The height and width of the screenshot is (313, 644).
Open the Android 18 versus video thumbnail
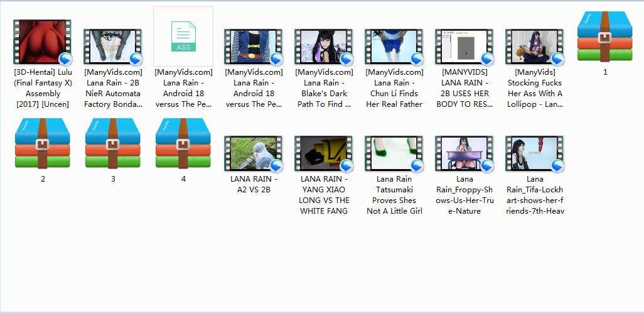pyautogui.click(x=254, y=47)
